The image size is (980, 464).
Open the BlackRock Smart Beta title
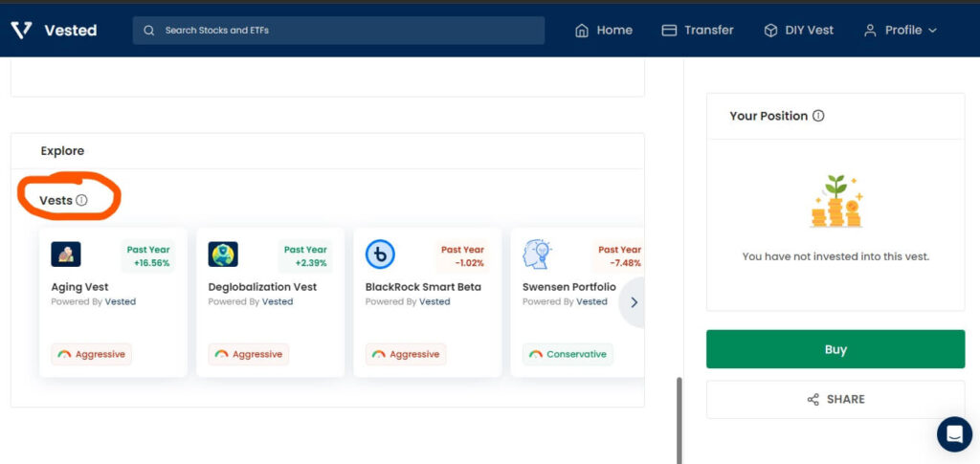point(423,287)
